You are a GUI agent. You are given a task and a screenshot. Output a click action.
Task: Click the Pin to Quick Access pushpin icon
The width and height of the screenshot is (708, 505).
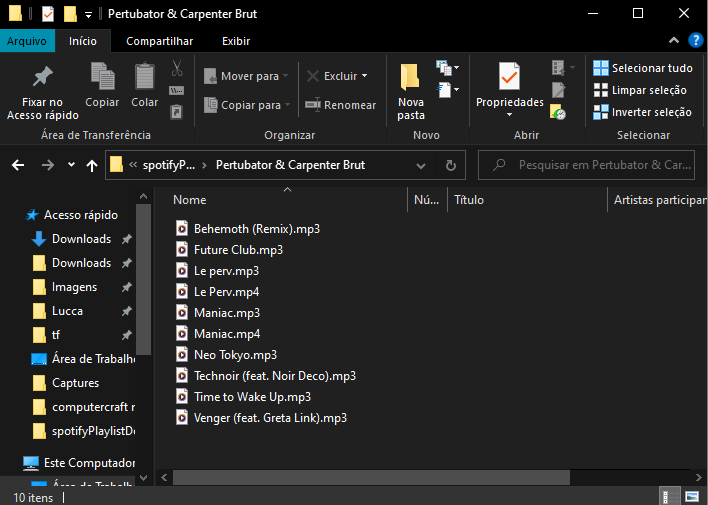(42, 76)
